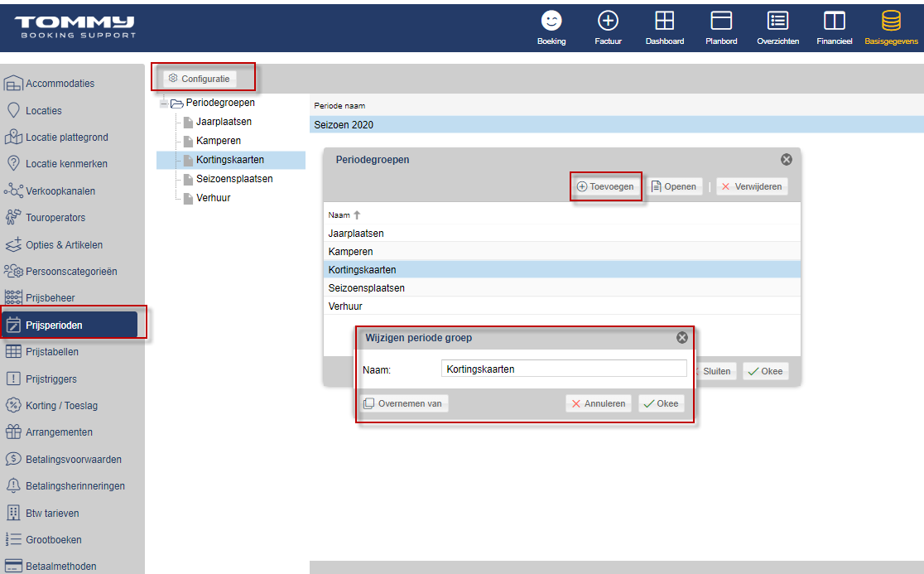Click the Tommy Booking Support logo
The width and height of the screenshot is (924, 574).
pyautogui.click(x=75, y=27)
